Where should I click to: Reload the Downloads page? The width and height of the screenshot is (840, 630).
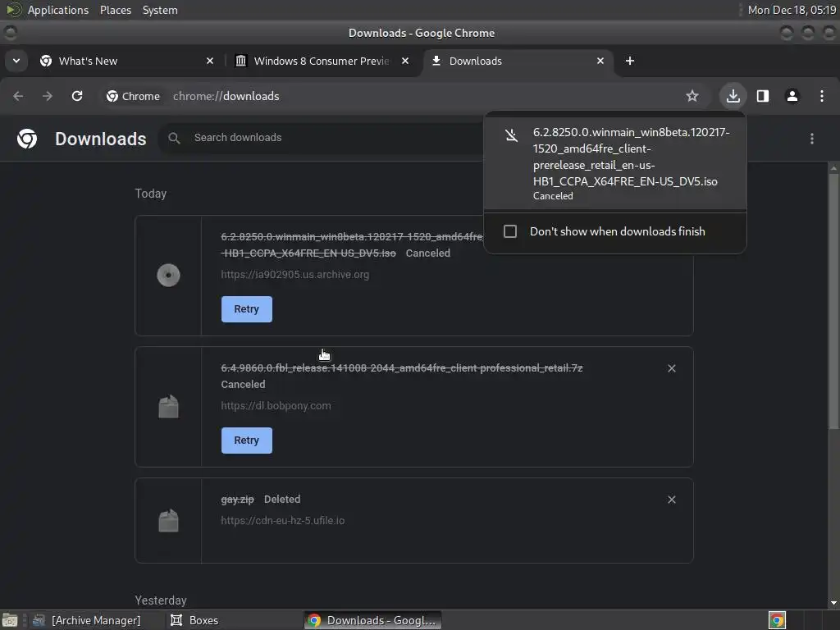click(77, 96)
